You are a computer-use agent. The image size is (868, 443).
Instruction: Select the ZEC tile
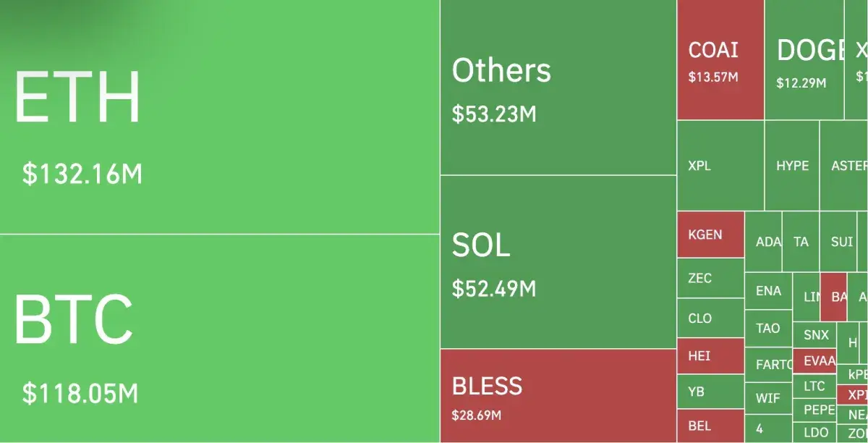click(710, 278)
